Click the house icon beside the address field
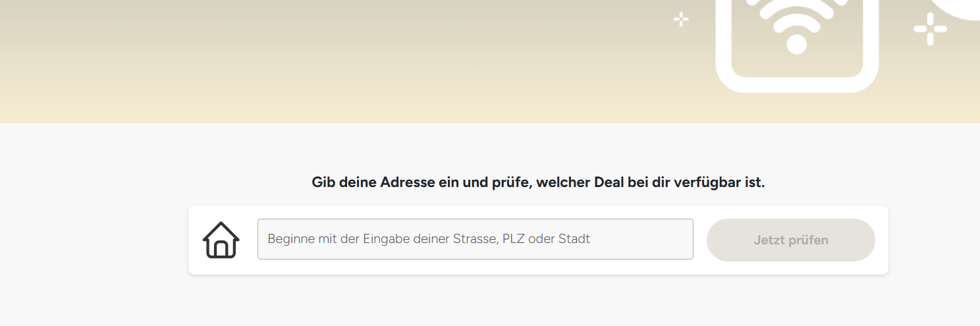The width and height of the screenshot is (980, 326). pyautogui.click(x=221, y=240)
